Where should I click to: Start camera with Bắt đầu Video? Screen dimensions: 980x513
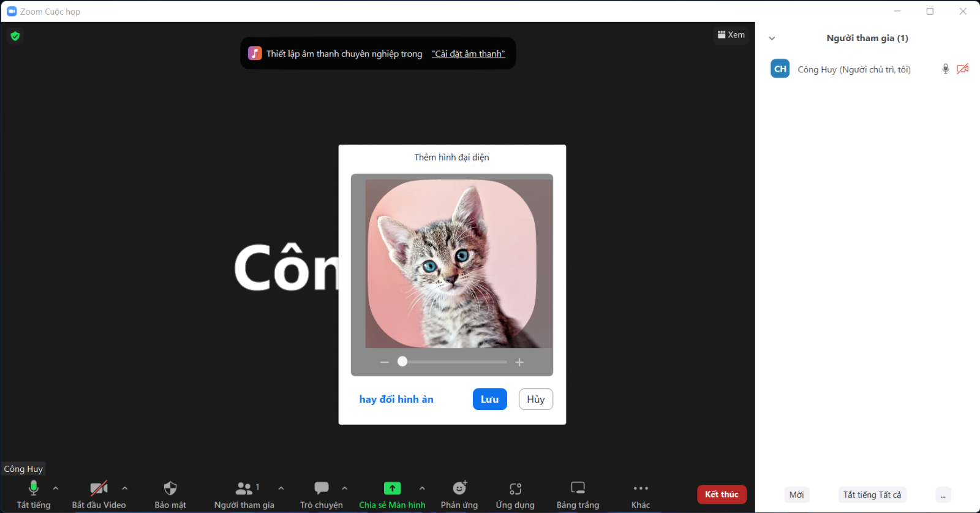tap(99, 488)
